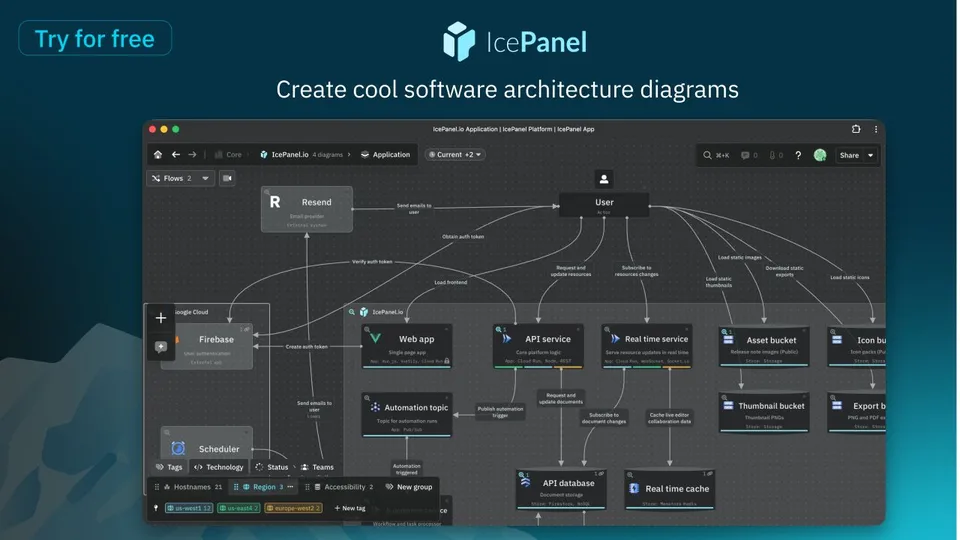960x540 pixels.
Task: Select the Application breadcrumb item
Action: (386, 155)
